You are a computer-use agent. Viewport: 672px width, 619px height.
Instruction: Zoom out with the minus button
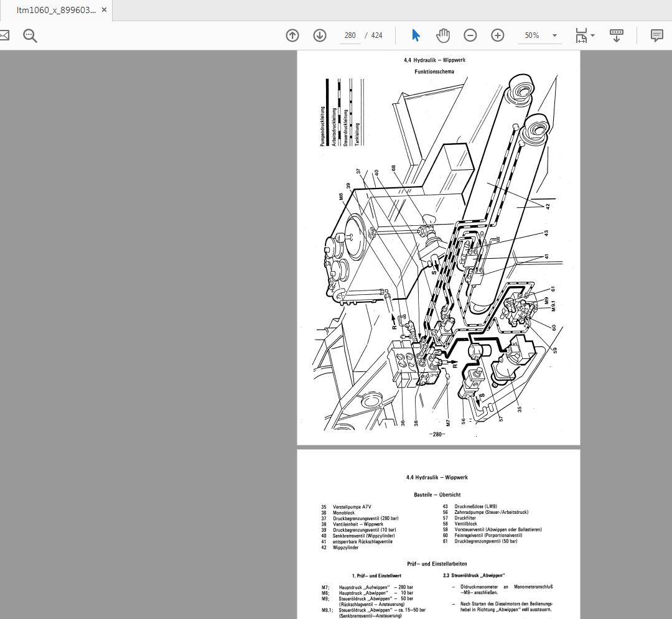(470, 35)
